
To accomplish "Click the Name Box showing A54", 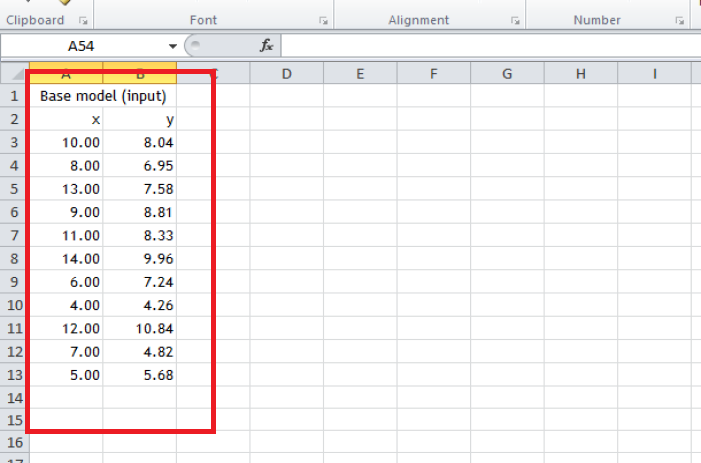I will (x=83, y=46).
